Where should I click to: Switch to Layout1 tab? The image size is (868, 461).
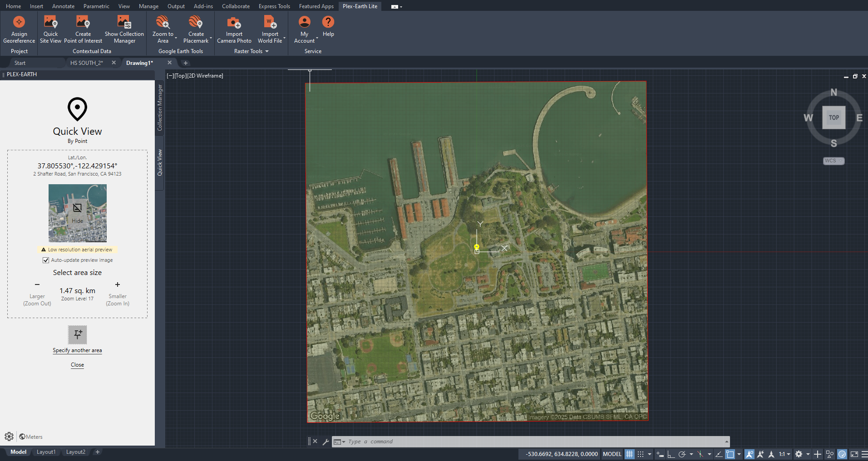[46, 452]
